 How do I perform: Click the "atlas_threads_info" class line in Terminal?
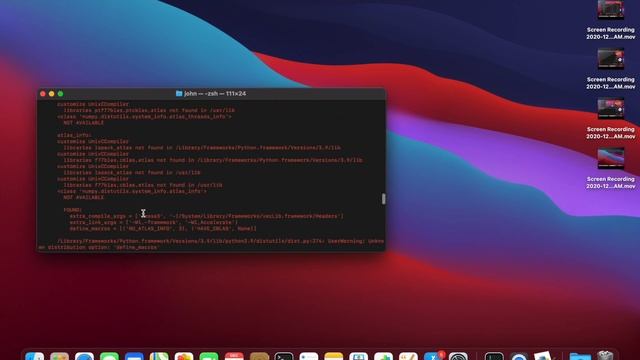coord(144,116)
